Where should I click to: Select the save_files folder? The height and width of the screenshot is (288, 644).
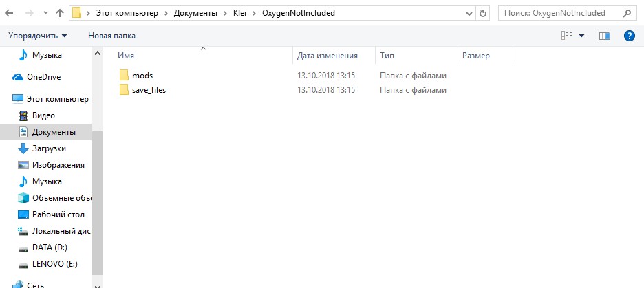[x=149, y=90]
